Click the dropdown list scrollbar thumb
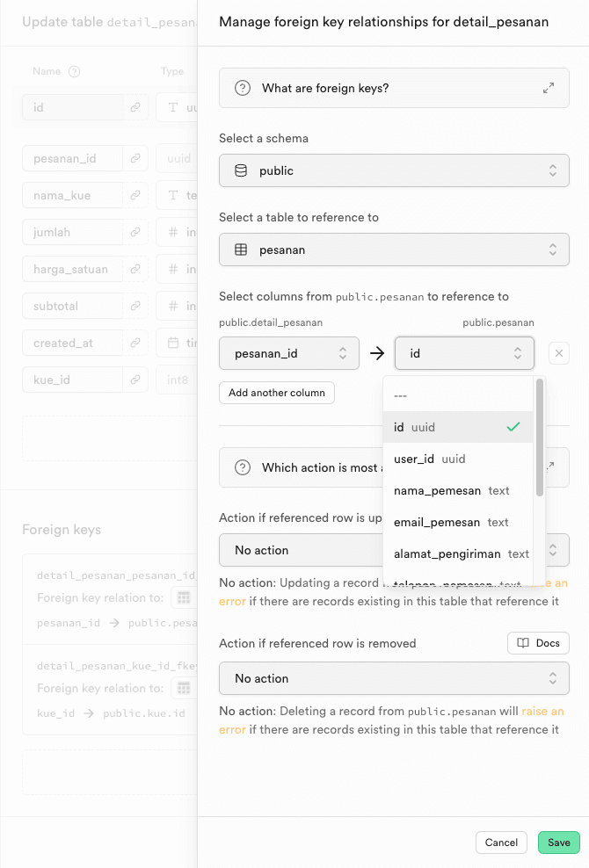The image size is (589, 868). (x=540, y=438)
